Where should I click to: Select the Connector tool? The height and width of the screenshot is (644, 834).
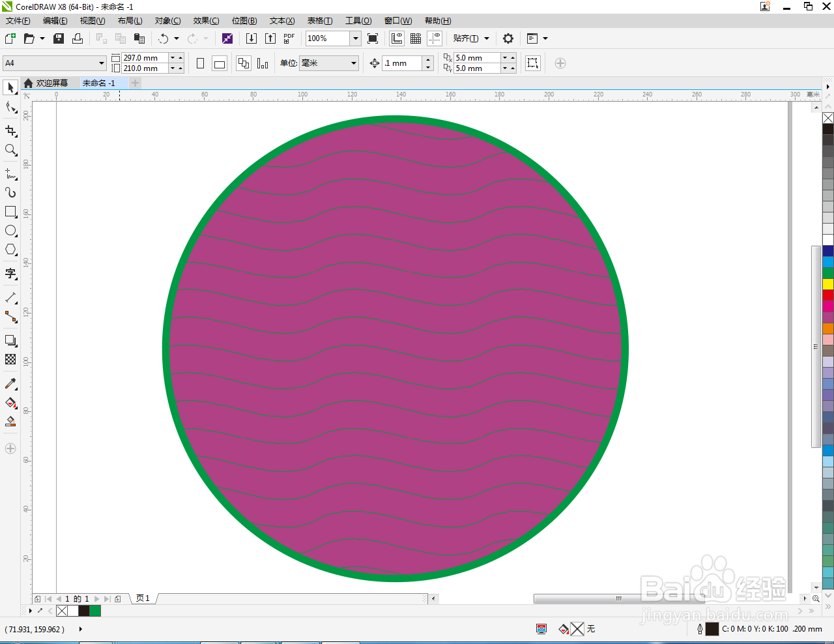coord(10,317)
